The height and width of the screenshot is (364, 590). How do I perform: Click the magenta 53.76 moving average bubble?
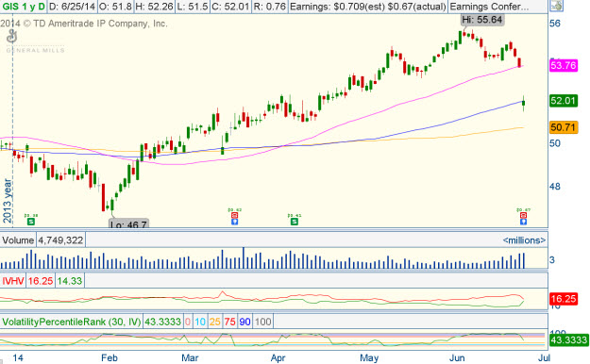(563, 65)
